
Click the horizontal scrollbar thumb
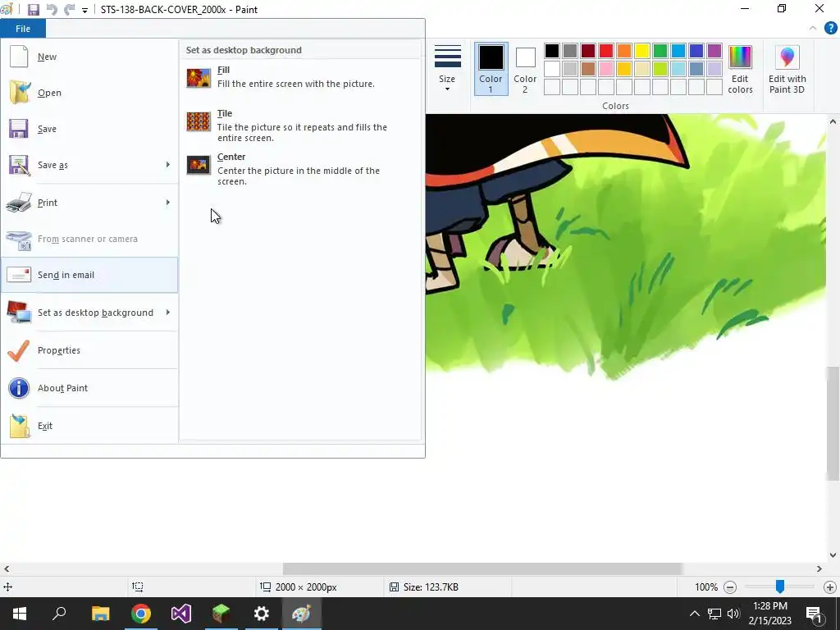[482, 568]
